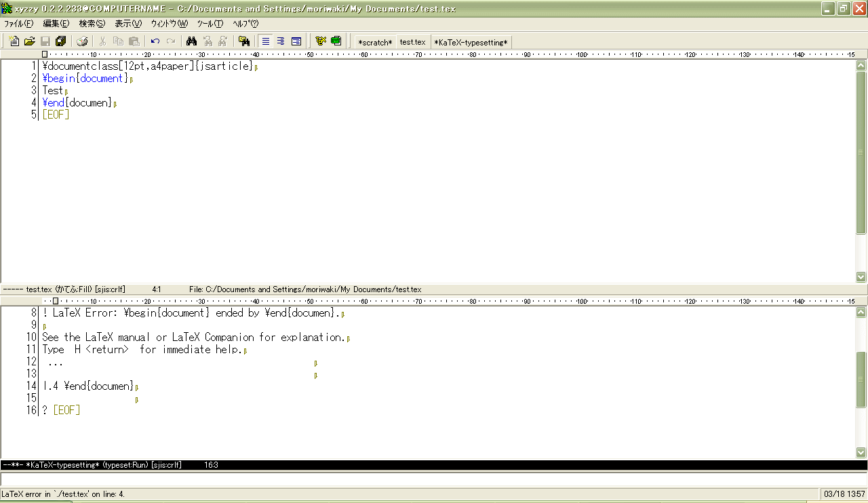868x503 pixels.
Task: Run TeX typeset toolbar icon
Action: coord(321,41)
